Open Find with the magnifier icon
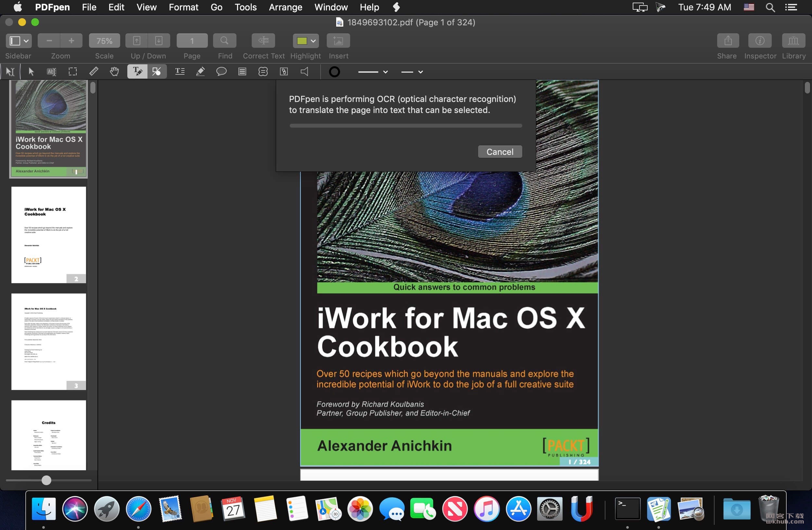 [x=224, y=41]
